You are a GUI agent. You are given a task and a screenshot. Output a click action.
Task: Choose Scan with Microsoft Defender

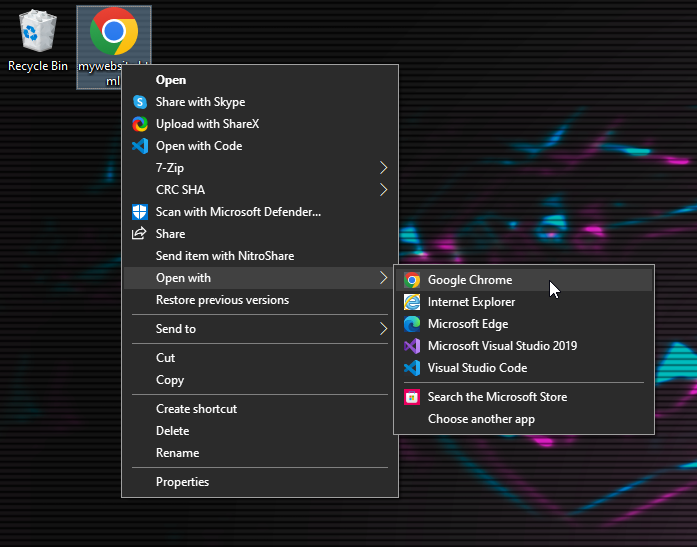[260, 212]
